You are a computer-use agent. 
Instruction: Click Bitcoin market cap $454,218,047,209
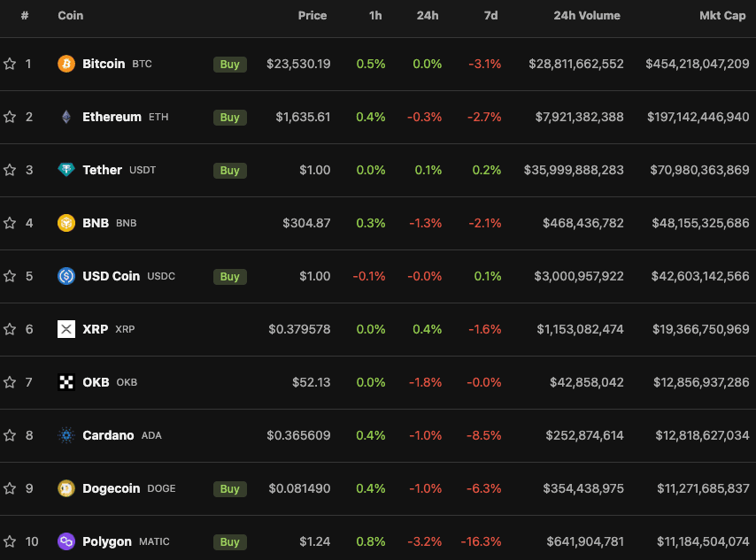(x=698, y=64)
